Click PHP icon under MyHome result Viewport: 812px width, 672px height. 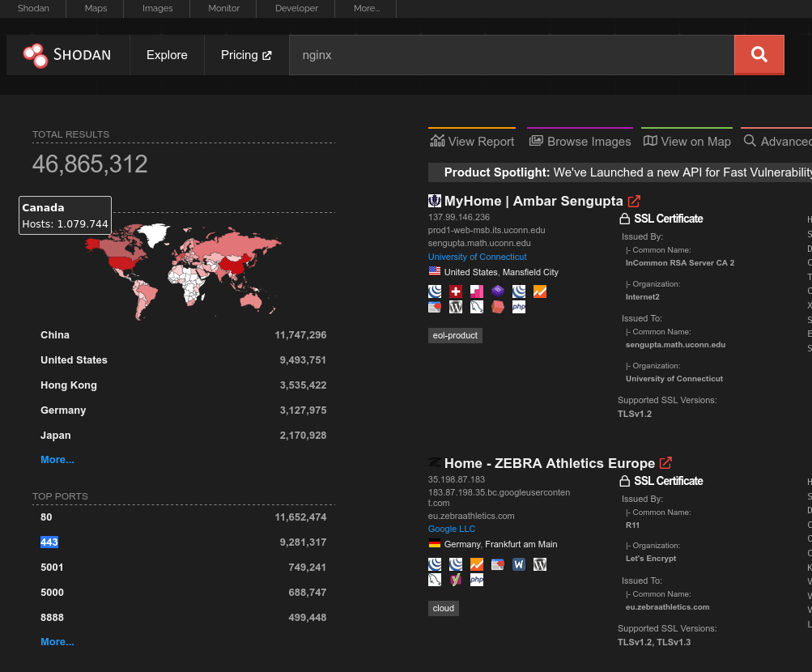[x=518, y=307]
